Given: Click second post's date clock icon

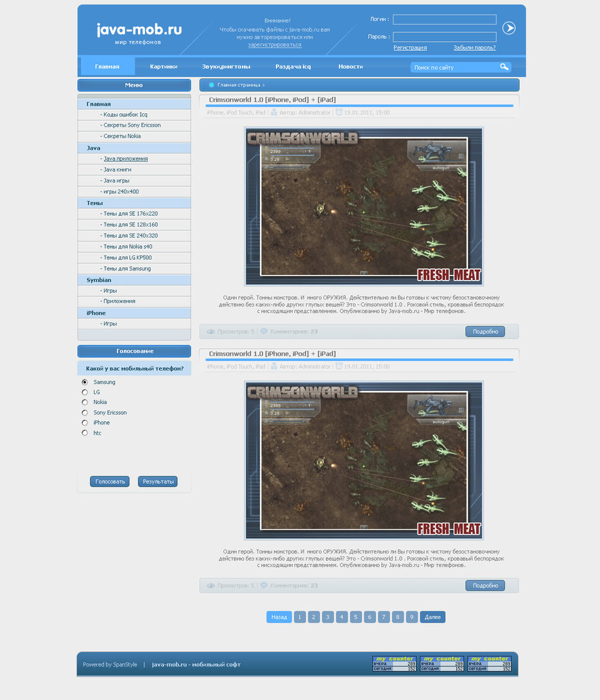Looking at the screenshot, I should [339, 367].
